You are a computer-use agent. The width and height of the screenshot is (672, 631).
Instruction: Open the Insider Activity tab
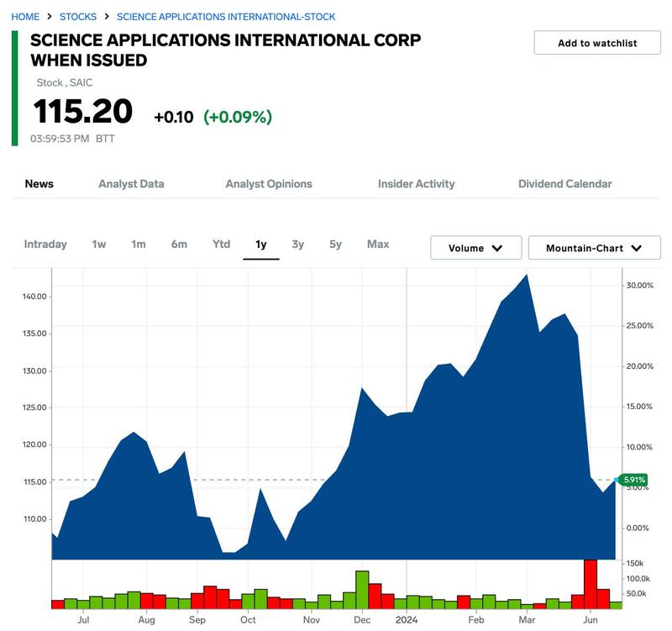[416, 184]
